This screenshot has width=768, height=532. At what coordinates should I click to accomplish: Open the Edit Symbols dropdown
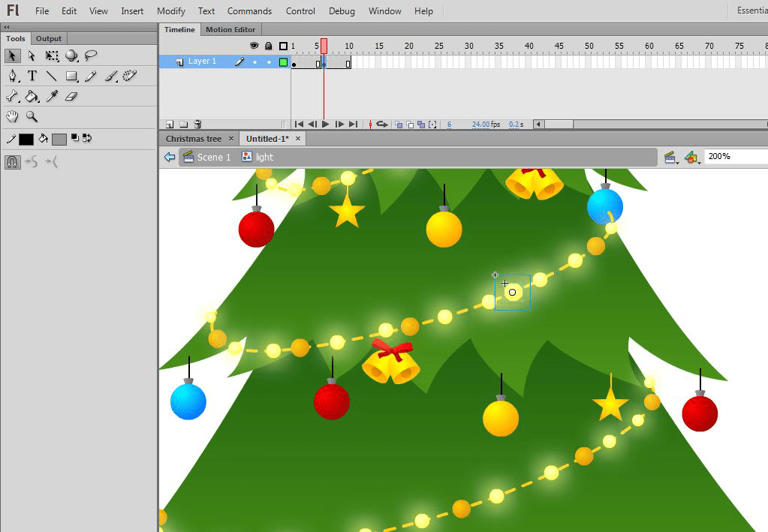691,157
